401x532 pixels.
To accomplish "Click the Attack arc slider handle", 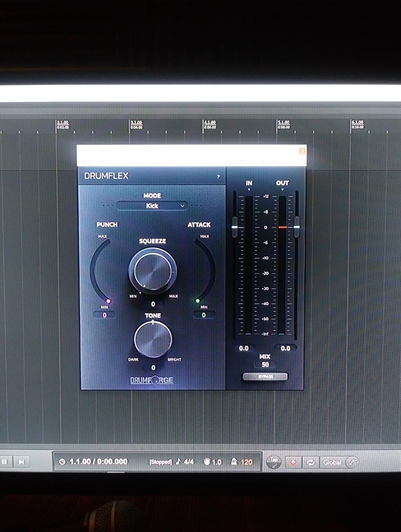I will 197,301.
